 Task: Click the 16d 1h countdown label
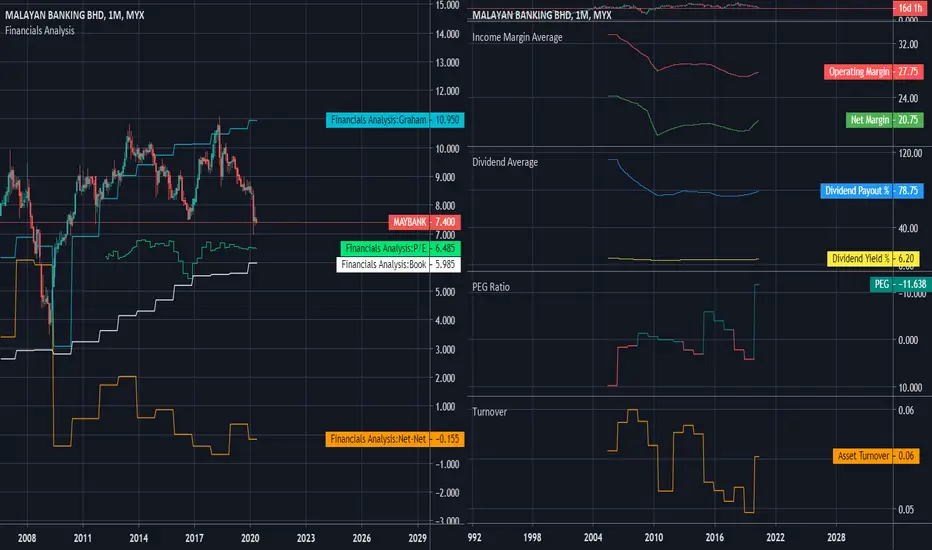point(909,8)
